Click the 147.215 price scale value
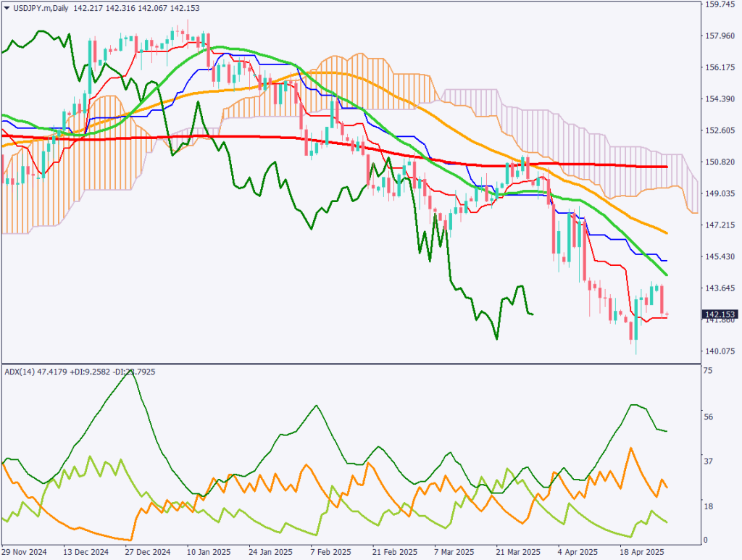The image size is (742, 560). point(720,225)
